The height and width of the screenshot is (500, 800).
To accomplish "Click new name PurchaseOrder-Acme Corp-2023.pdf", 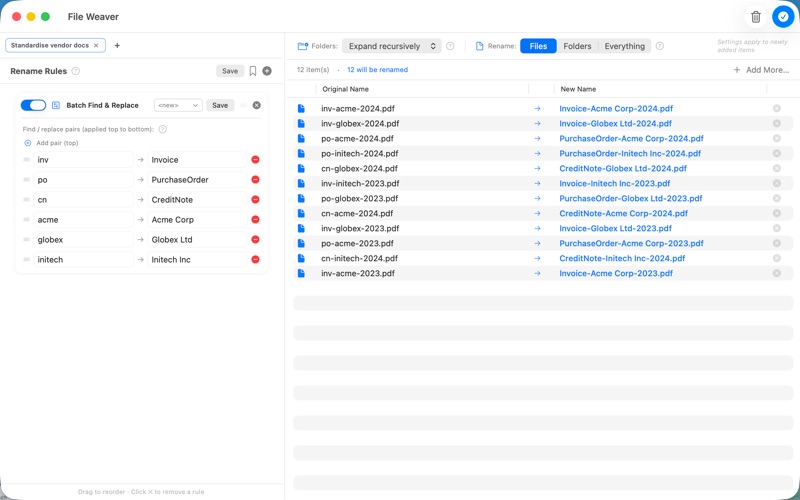I will click(x=631, y=243).
